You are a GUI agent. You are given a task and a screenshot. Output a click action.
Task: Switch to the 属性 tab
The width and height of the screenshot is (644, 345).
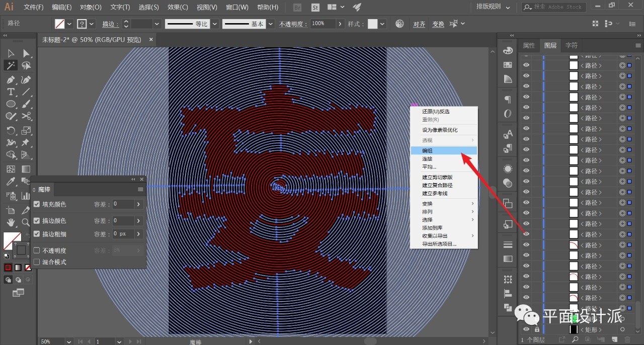coord(529,45)
